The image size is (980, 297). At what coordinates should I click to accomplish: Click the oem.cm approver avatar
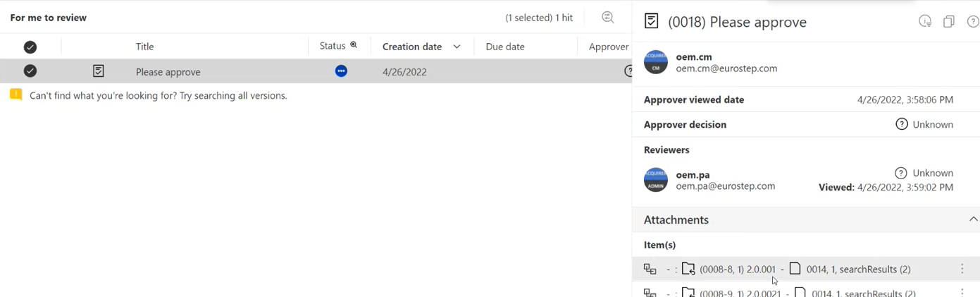click(x=655, y=62)
